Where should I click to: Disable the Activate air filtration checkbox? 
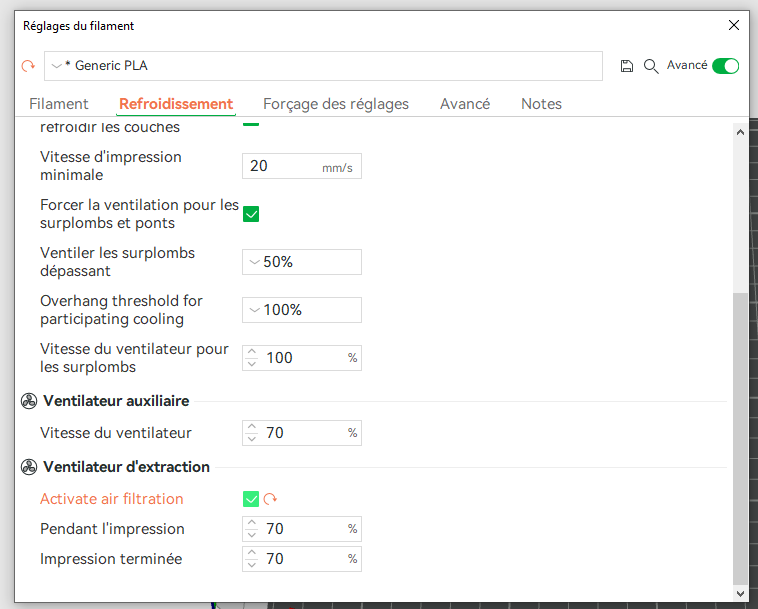pyautogui.click(x=251, y=499)
